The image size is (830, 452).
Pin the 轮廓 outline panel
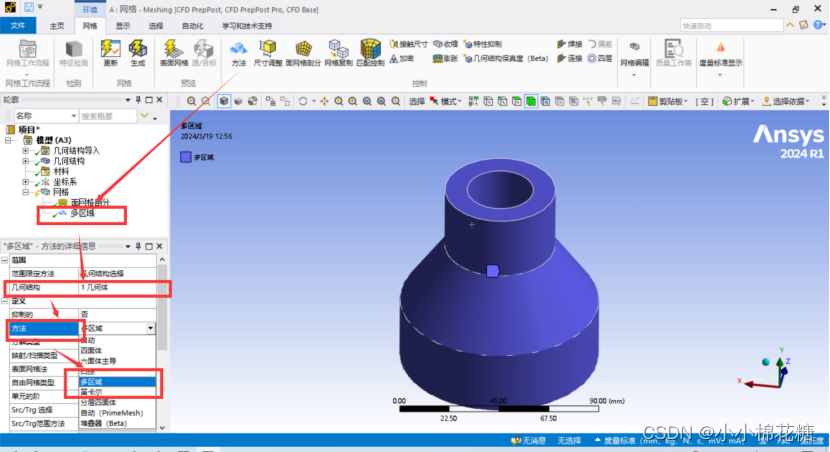138,100
